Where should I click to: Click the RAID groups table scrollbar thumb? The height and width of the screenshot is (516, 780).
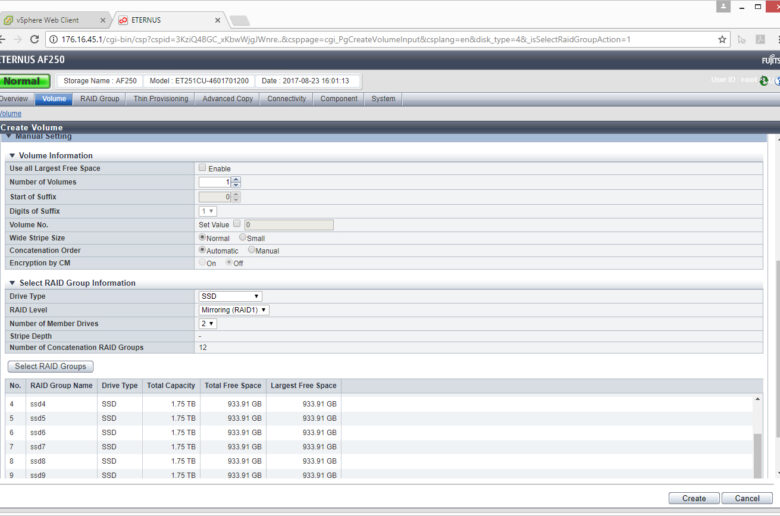pyautogui.click(x=758, y=455)
